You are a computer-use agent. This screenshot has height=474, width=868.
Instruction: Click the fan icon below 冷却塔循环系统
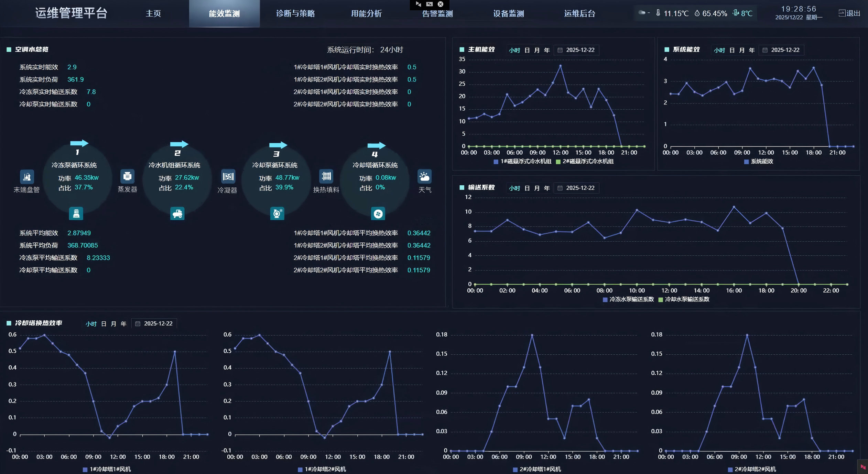point(378,214)
